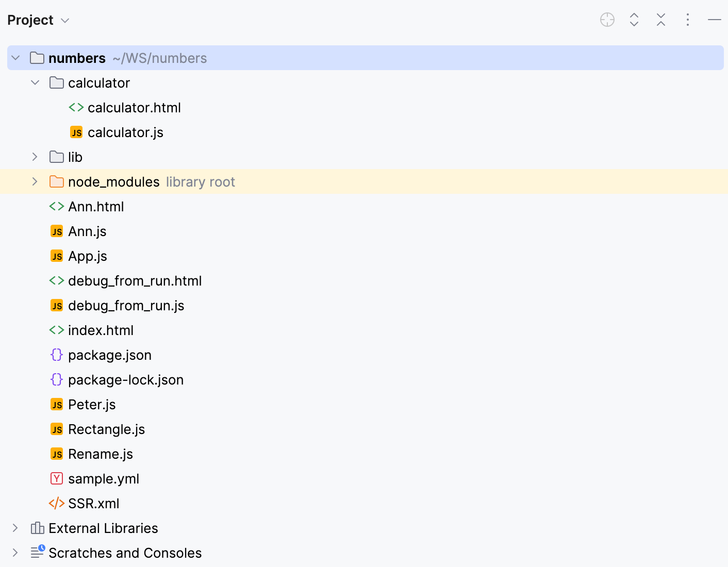Open the tool window options kebab menu
This screenshot has width=728, height=567.
688,20
